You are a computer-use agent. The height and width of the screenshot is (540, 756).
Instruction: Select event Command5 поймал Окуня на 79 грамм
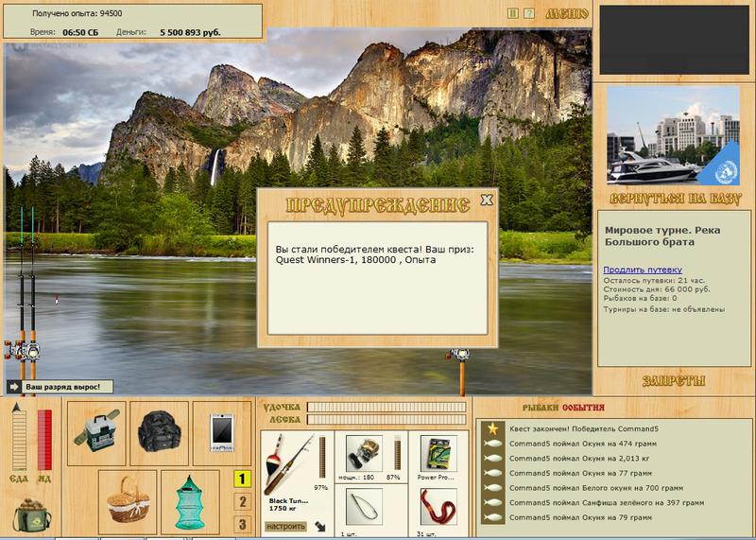[580, 517]
